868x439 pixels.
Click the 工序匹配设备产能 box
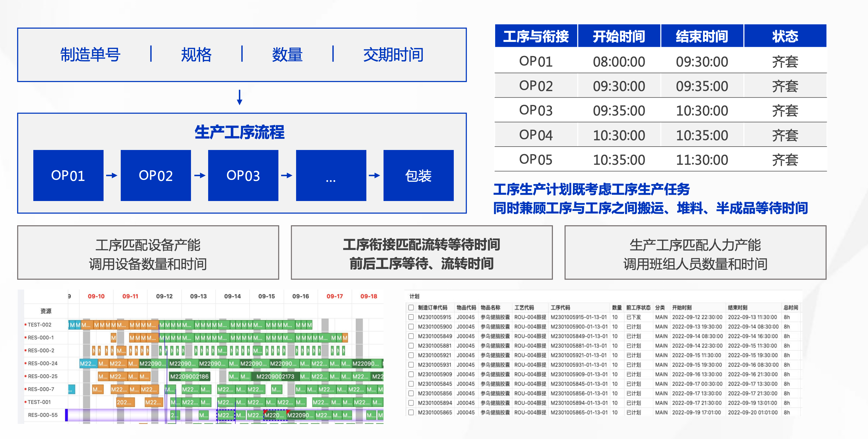click(x=148, y=253)
